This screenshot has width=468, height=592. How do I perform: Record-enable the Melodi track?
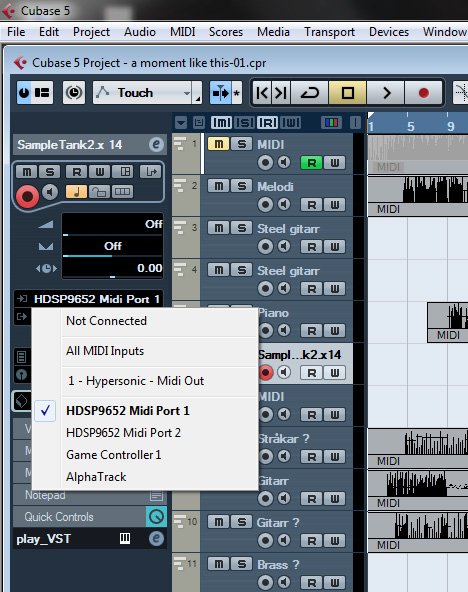[265, 205]
